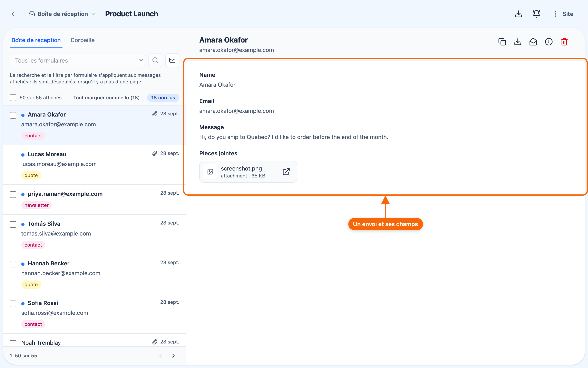Click the open envelope mark-read icon

(x=533, y=42)
